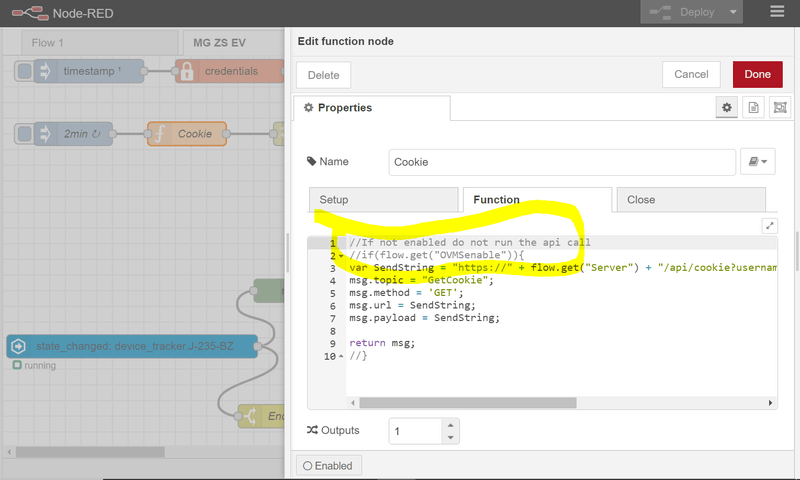Viewport: 800px width, 480px height.
Task: Switch to the MG ZS EV tab
Action: pyautogui.click(x=234, y=43)
